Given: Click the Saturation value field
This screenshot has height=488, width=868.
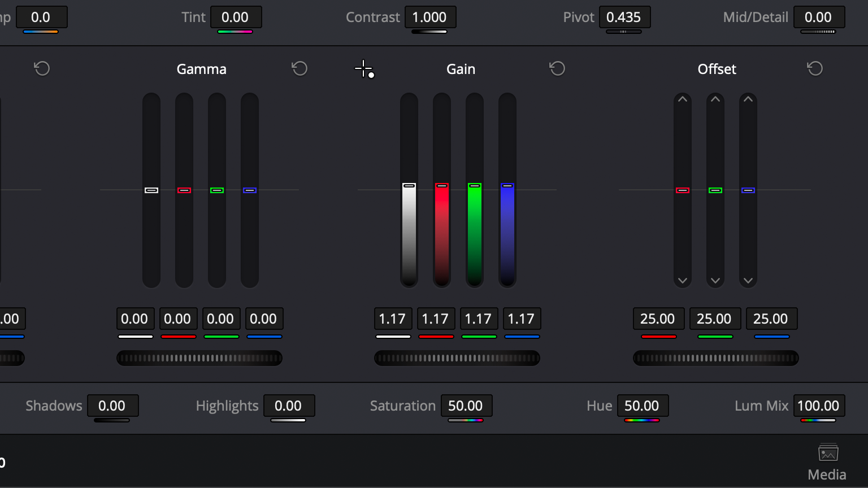Looking at the screenshot, I should point(466,406).
